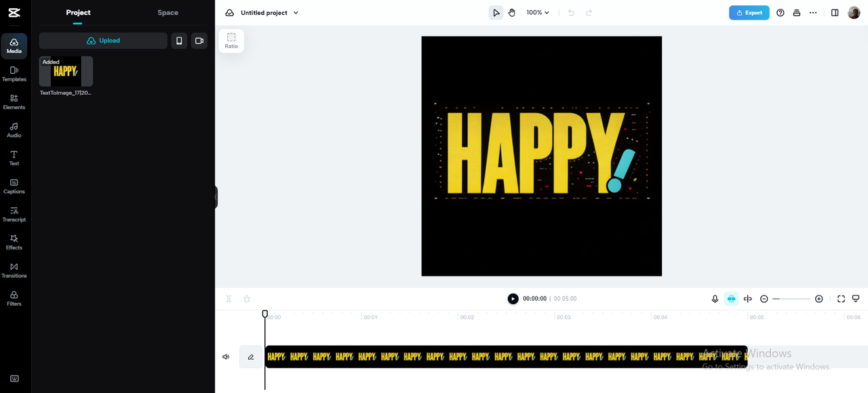868x393 pixels.
Task: Click the undo arrow
Action: pyautogui.click(x=572, y=13)
